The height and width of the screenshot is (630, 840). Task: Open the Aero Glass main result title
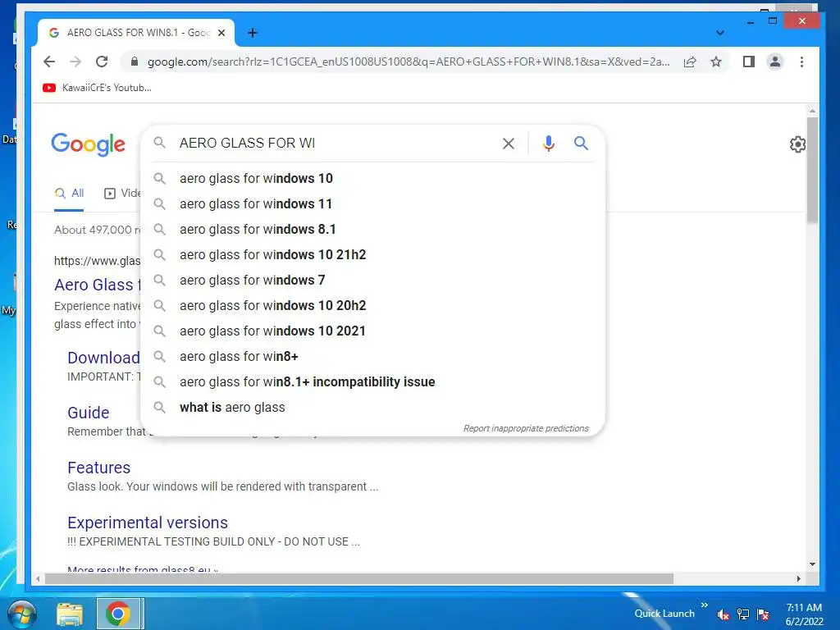tap(97, 285)
